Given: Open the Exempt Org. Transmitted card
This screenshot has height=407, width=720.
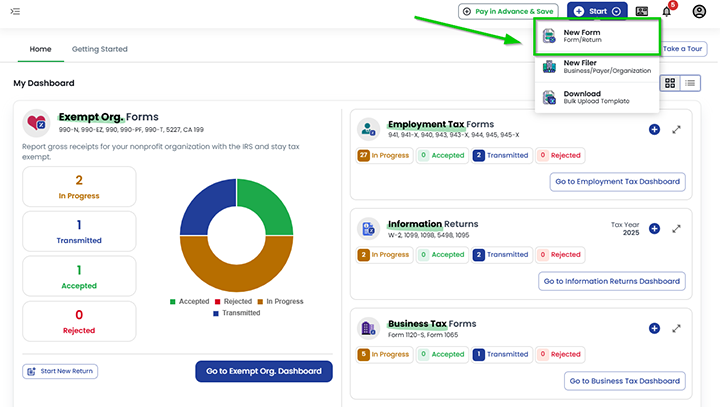Looking at the screenshot, I should [x=79, y=231].
